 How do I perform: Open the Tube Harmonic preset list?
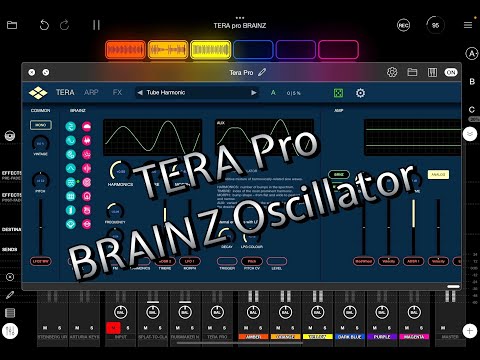pos(197,93)
